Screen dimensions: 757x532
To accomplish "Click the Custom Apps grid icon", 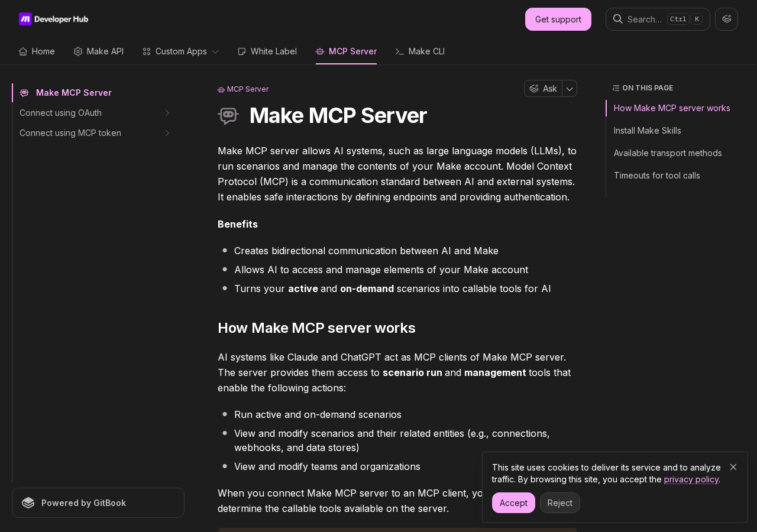I will pos(147,51).
